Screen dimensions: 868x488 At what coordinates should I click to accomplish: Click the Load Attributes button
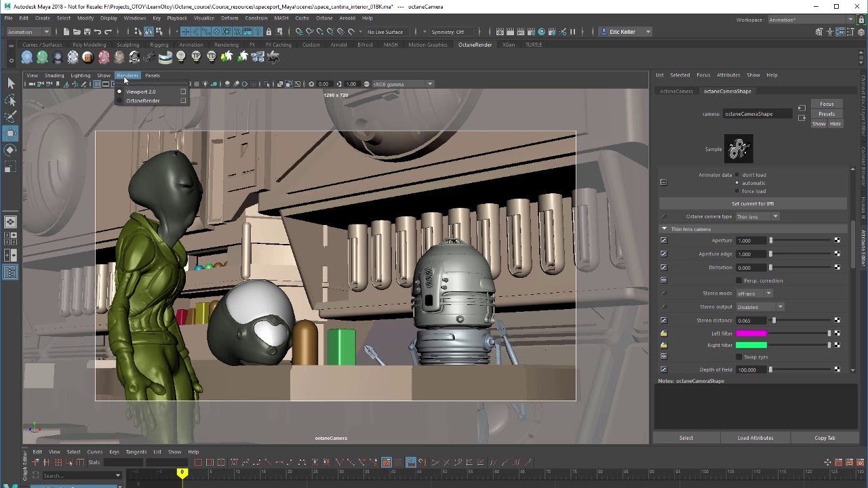click(x=755, y=438)
